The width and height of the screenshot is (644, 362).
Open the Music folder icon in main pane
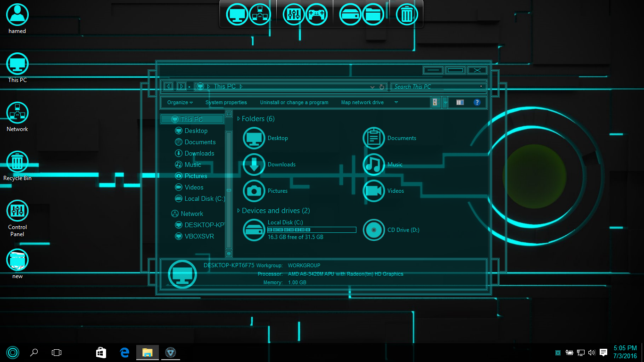click(374, 165)
